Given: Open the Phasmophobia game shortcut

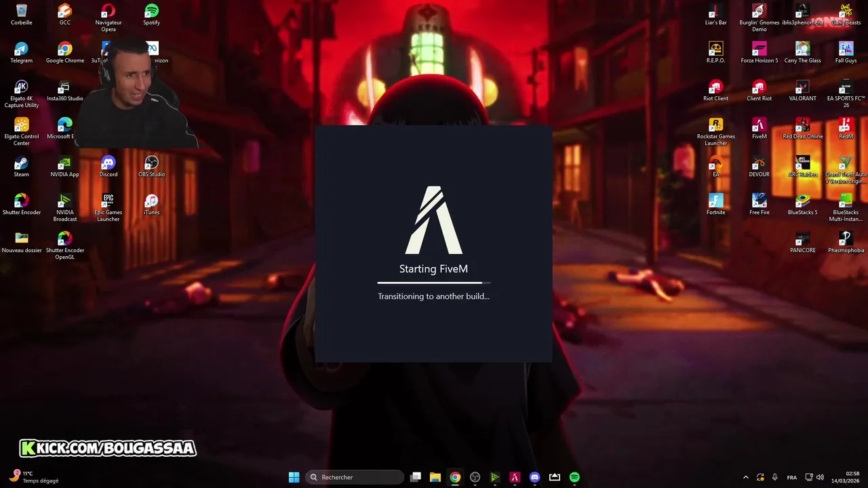Looking at the screenshot, I should [846, 243].
